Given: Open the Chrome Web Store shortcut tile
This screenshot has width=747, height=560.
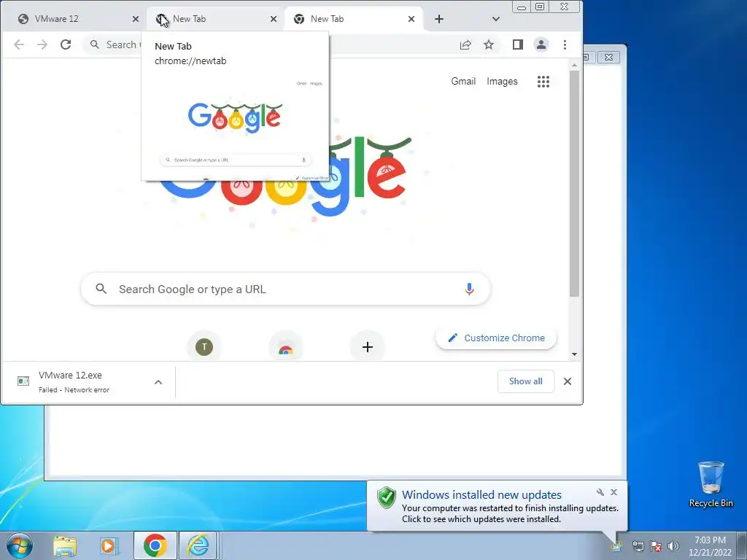Looking at the screenshot, I should pos(286,348).
